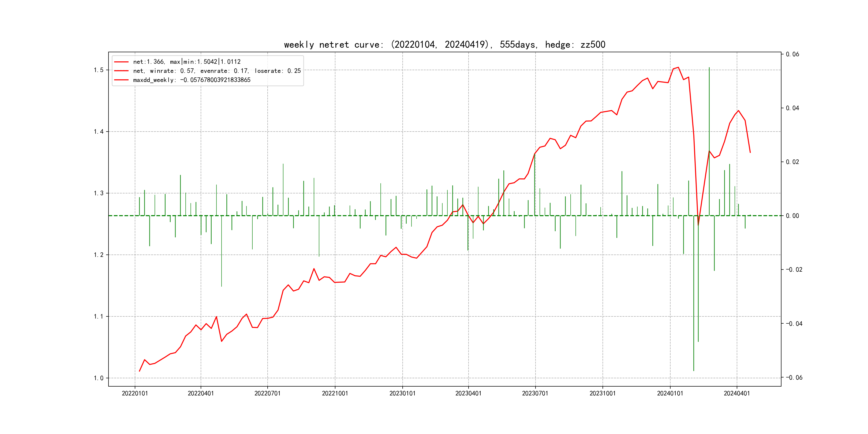Click the peak of the red net curve

coord(678,68)
